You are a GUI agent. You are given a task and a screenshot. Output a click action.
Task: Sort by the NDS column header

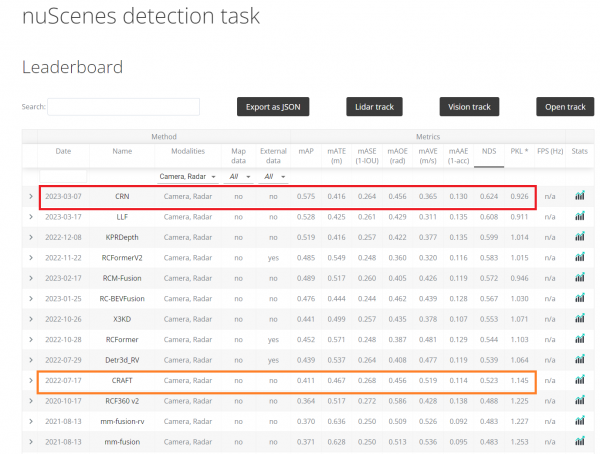pos(489,151)
